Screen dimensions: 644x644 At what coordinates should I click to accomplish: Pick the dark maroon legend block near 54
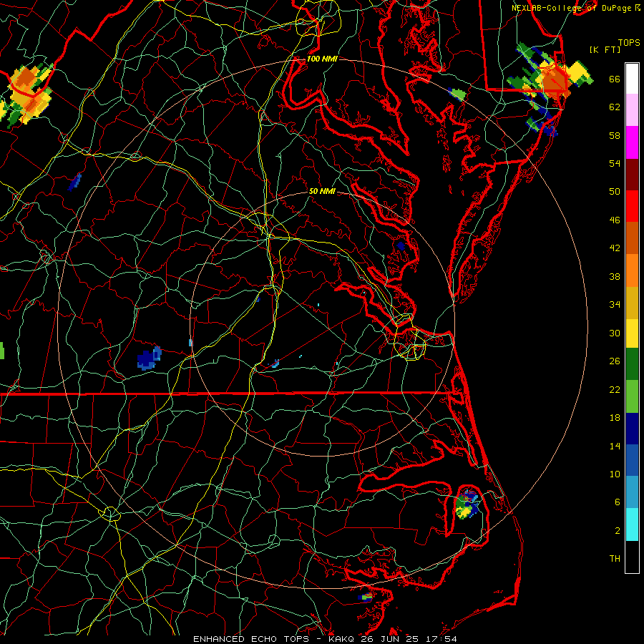[632, 174]
